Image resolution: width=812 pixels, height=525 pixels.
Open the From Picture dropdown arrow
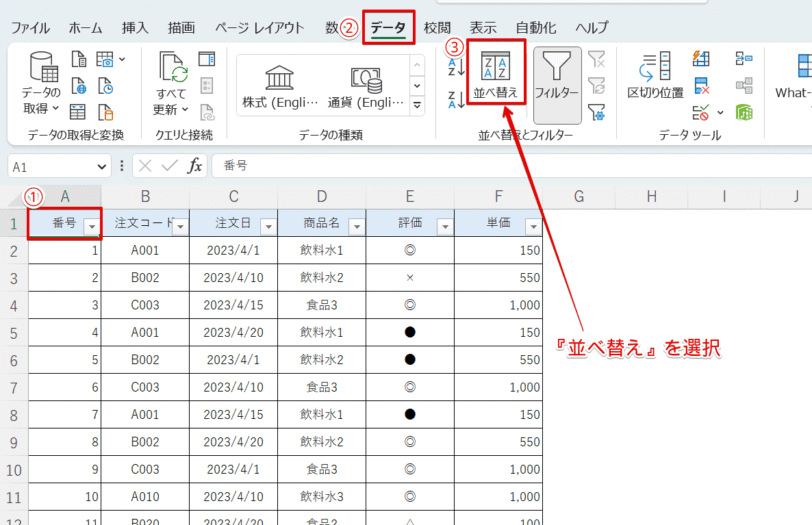(x=122, y=60)
